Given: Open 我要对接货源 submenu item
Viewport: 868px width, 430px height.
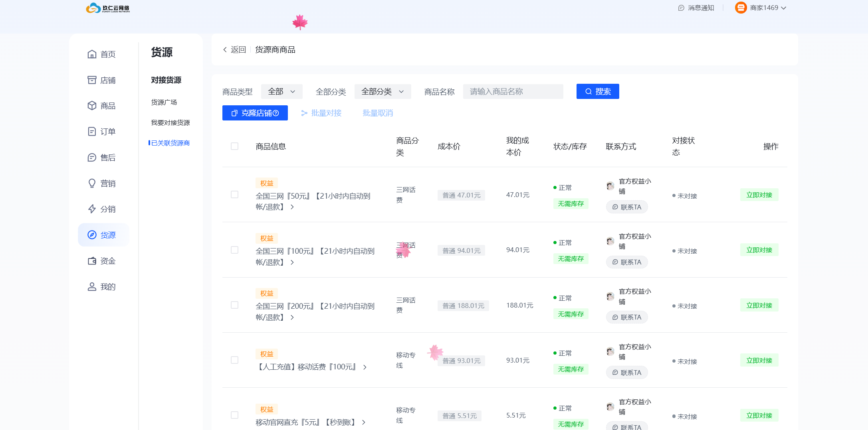Looking at the screenshot, I should pos(170,123).
